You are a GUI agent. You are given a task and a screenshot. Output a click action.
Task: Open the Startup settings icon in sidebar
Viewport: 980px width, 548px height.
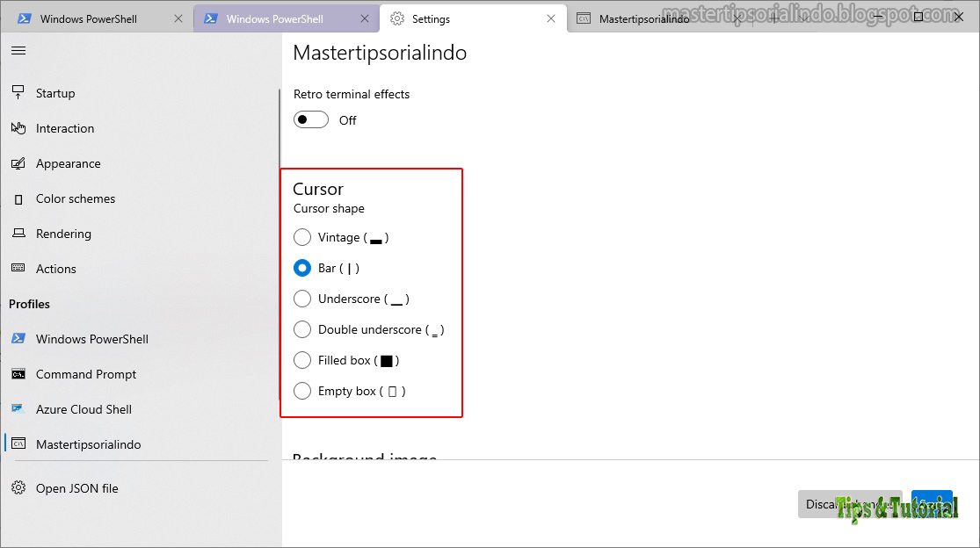(x=18, y=93)
